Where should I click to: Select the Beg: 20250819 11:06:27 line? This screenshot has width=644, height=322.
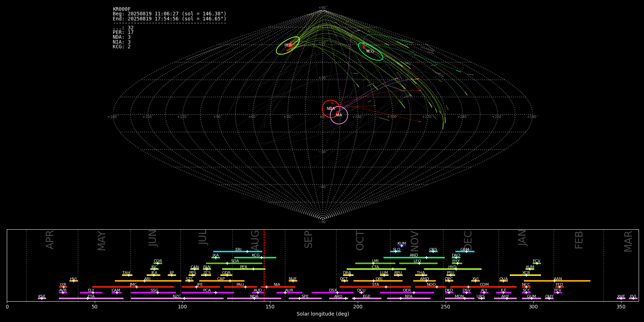[170, 14]
